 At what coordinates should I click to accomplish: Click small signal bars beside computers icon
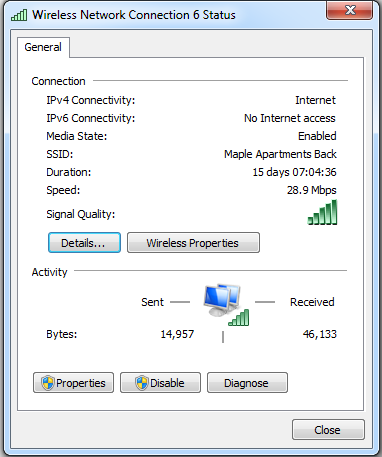(x=239, y=317)
